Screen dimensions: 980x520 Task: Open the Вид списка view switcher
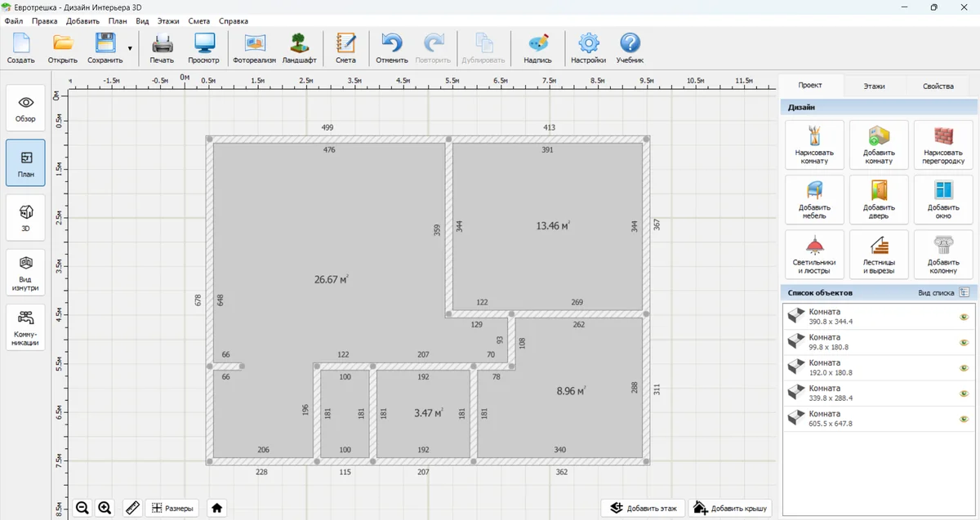coord(964,292)
